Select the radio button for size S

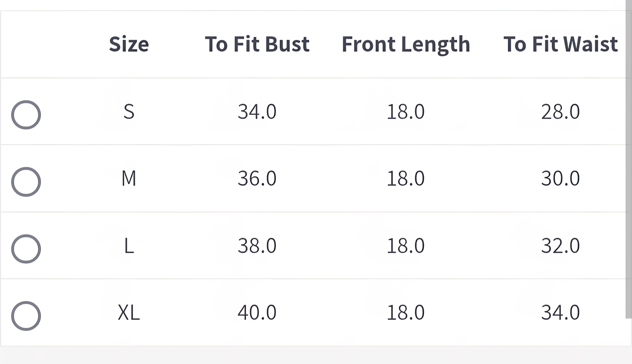click(x=26, y=115)
